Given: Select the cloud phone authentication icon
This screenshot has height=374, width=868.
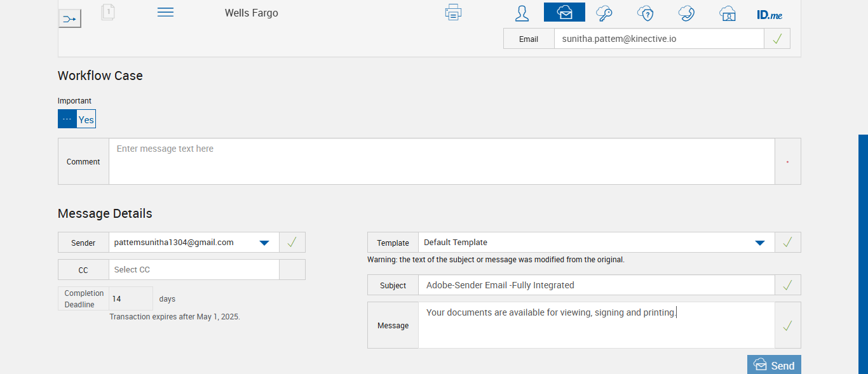Looking at the screenshot, I should click(686, 13).
